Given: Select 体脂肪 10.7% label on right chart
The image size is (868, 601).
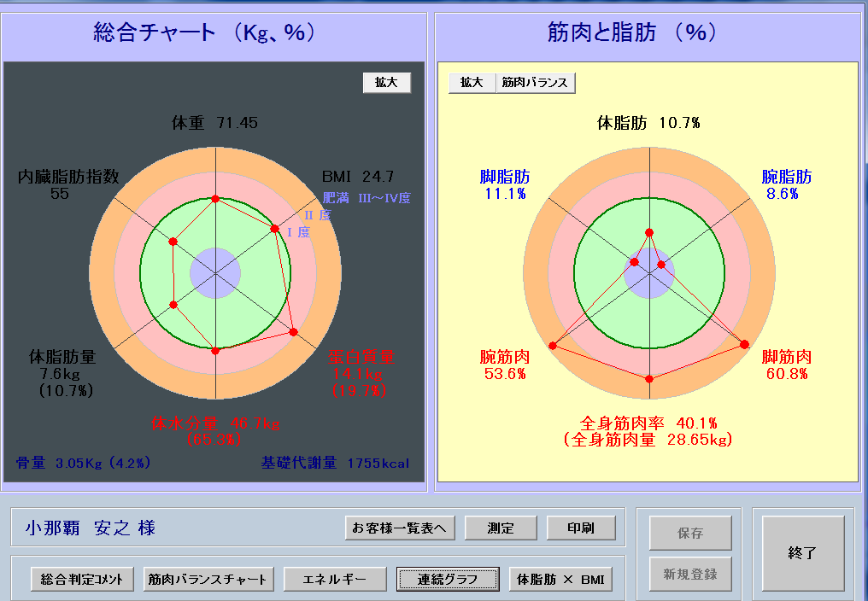Looking at the screenshot, I should pyautogui.click(x=648, y=122).
